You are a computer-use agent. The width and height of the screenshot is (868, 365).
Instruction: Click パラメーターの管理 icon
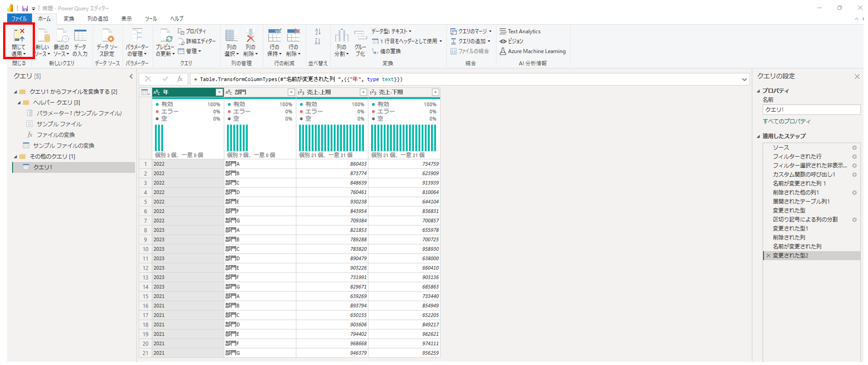[137, 35]
